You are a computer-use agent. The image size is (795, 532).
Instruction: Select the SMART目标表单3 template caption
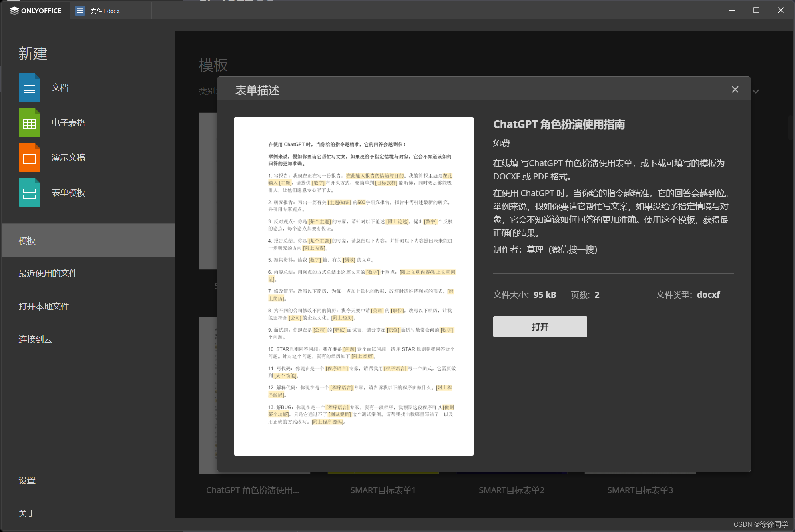click(x=640, y=490)
